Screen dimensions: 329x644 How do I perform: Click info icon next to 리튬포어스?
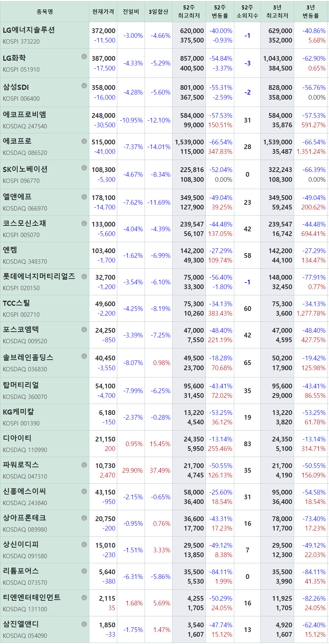pyautogui.click(x=84, y=571)
